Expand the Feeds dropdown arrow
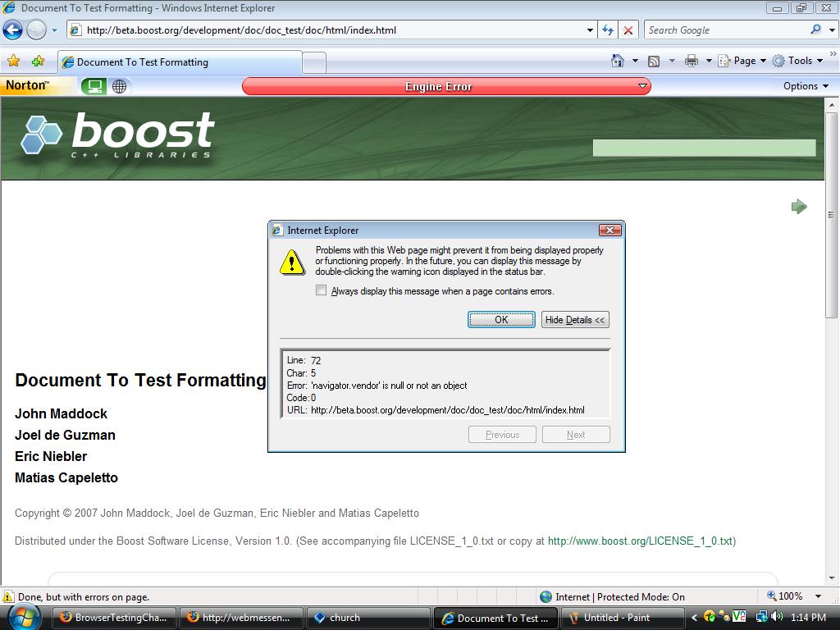The image size is (840, 630). (x=672, y=61)
